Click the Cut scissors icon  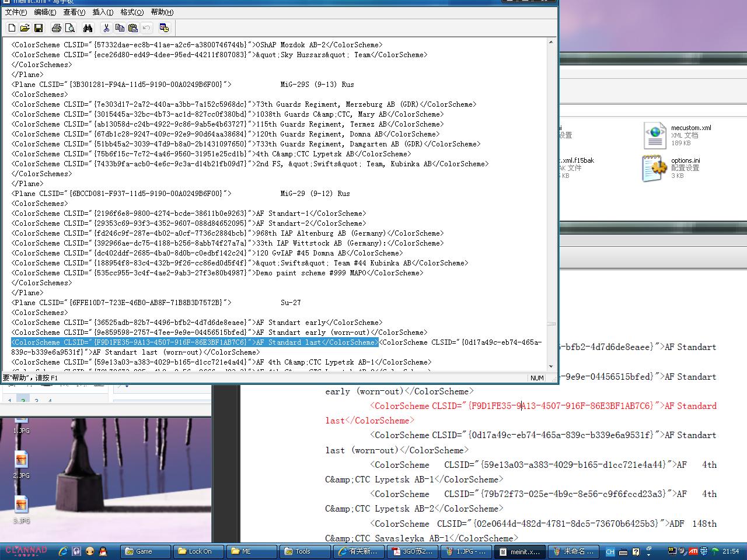click(x=106, y=27)
